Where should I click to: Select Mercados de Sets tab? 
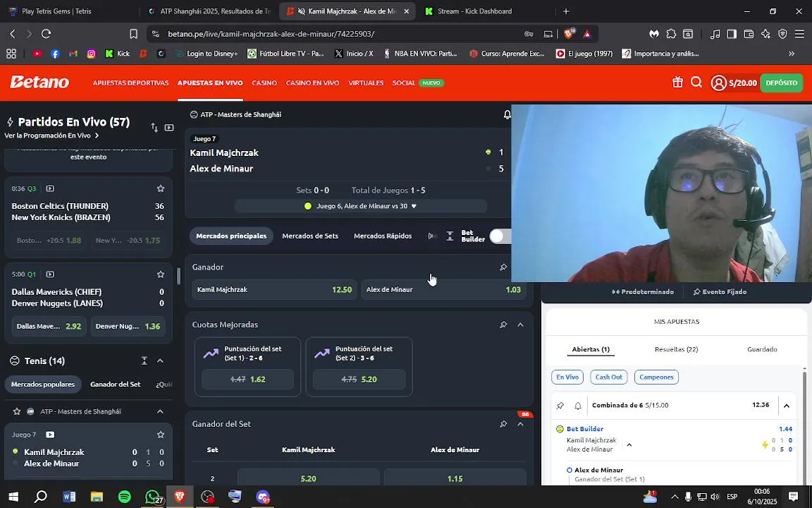click(x=309, y=236)
